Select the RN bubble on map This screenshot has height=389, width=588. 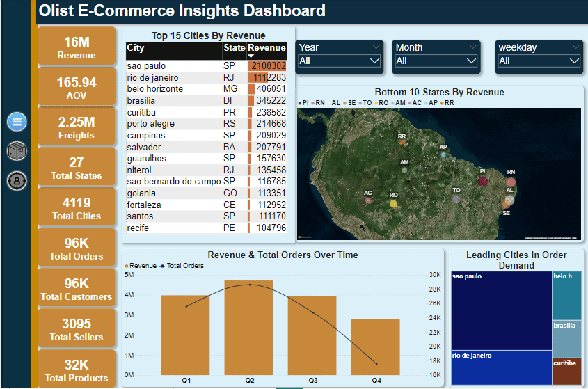pos(511,182)
